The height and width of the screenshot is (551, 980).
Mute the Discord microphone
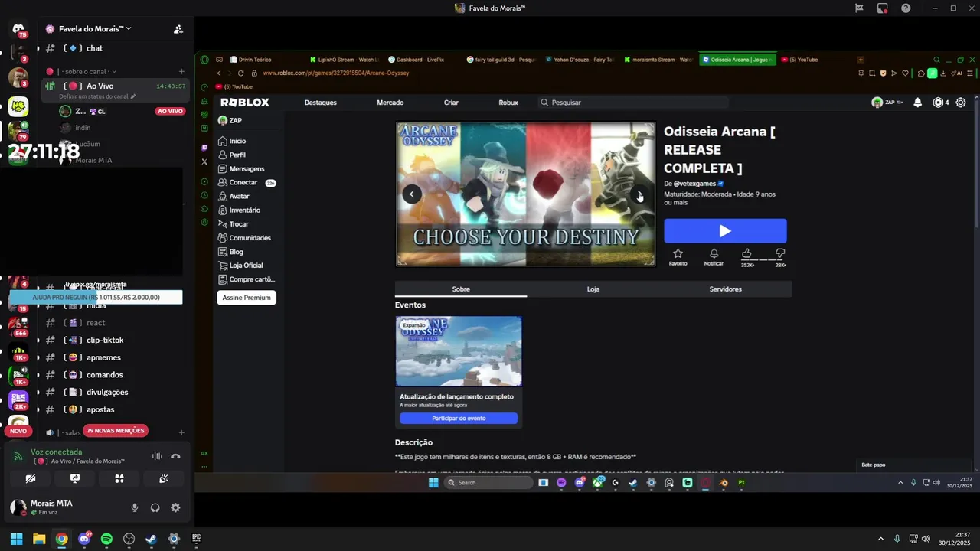(x=135, y=507)
